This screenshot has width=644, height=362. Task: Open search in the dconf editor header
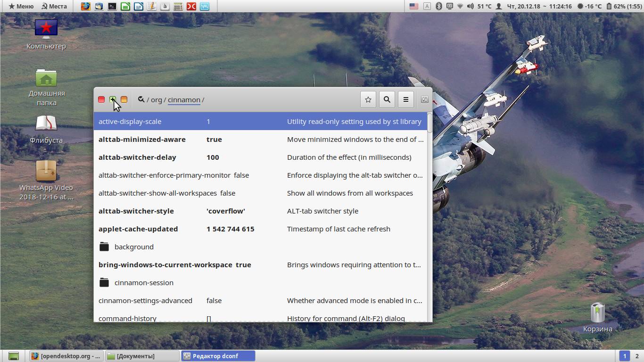click(387, 99)
